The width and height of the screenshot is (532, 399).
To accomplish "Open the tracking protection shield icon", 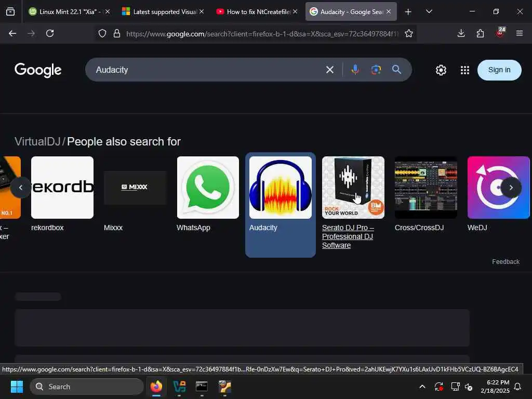I will pos(102,33).
